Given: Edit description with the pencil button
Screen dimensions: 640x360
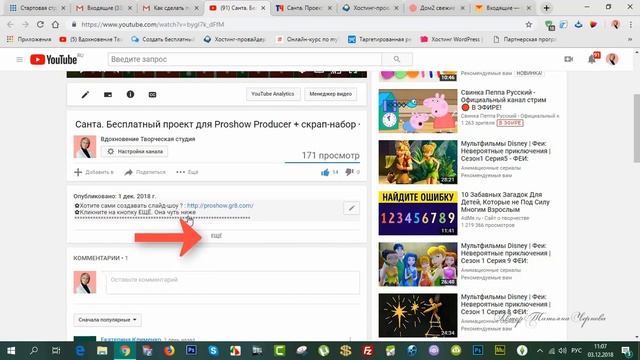Looking at the screenshot, I should [351, 208].
